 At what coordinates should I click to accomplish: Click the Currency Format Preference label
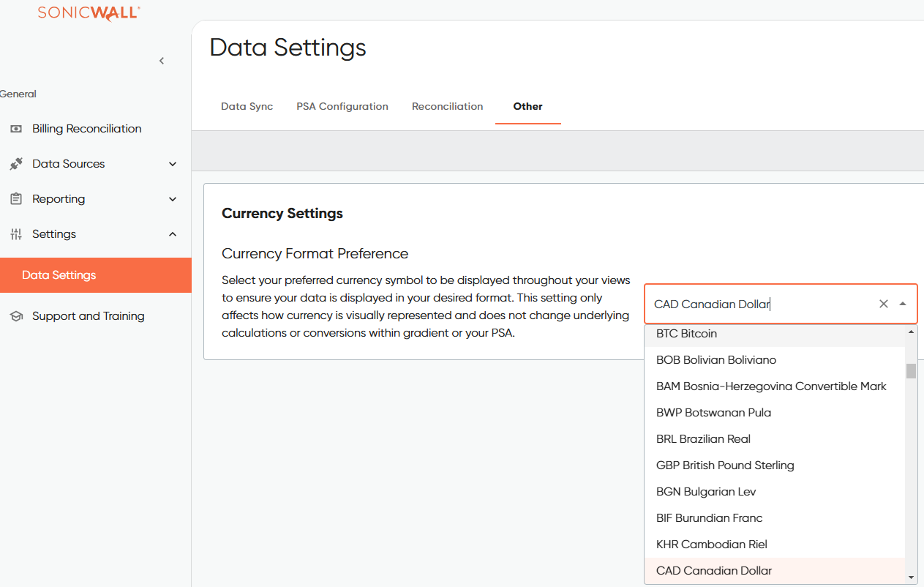[x=315, y=254]
